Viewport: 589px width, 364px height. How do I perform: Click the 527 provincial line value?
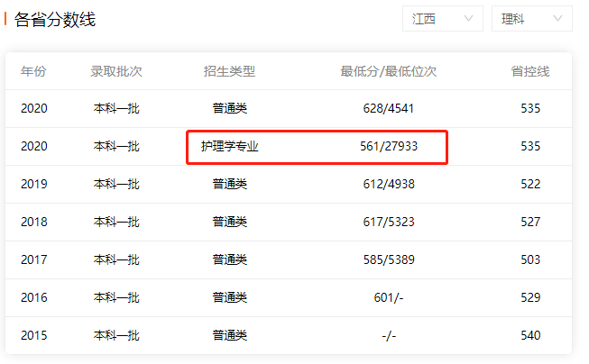(530, 222)
